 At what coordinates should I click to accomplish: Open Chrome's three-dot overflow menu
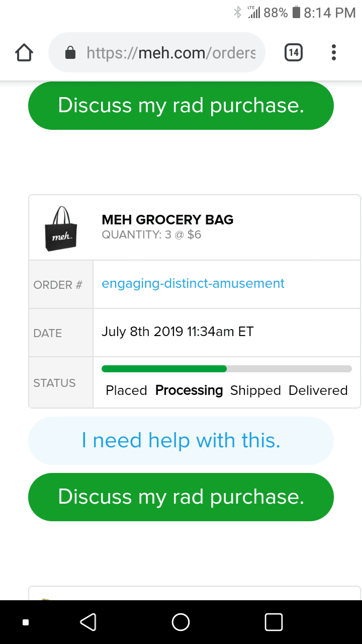[333, 52]
